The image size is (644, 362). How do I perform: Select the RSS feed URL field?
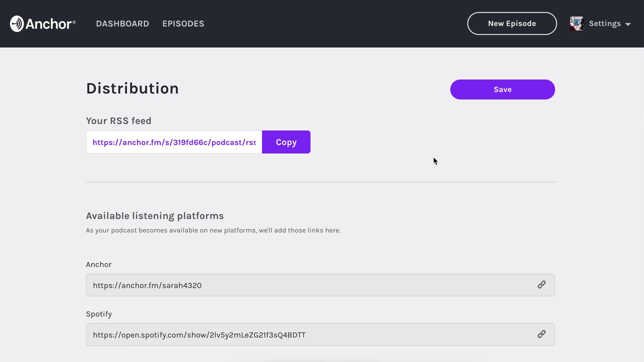pyautogui.click(x=174, y=142)
